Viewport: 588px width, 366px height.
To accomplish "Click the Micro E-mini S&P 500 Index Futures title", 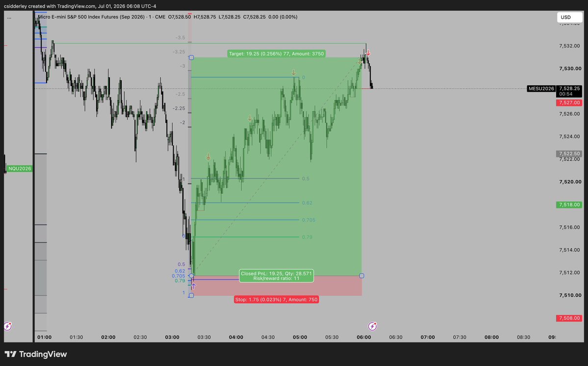I will (x=91, y=17).
